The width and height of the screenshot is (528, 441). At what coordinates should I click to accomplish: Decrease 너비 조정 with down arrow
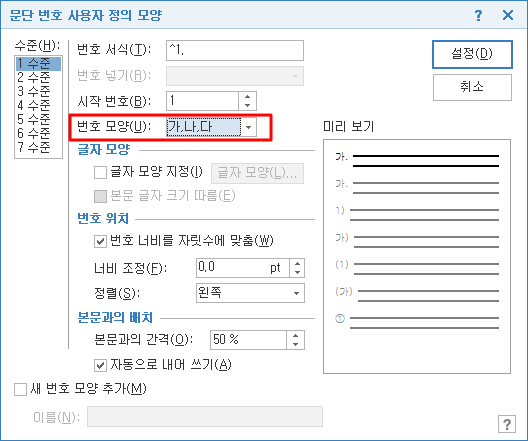pyautogui.click(x=297, y=272)
